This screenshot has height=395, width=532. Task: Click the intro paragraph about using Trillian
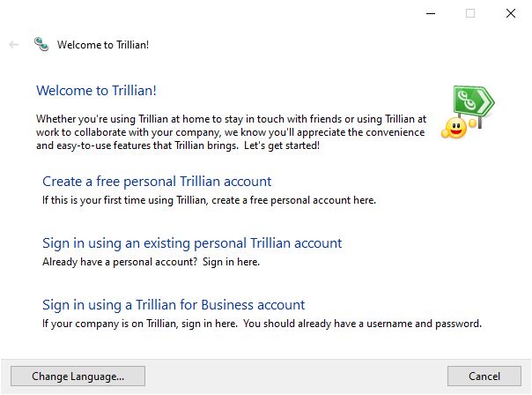pos(231,132)
